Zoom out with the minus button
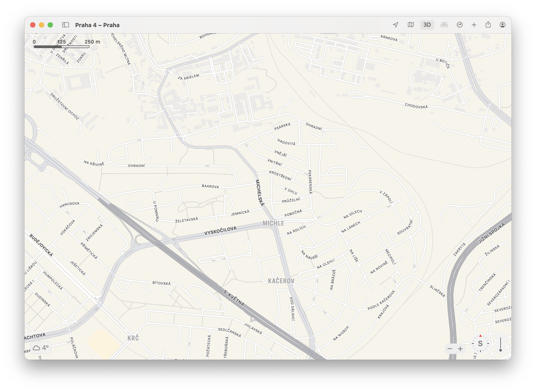536x392 pixels. [450, 349]
